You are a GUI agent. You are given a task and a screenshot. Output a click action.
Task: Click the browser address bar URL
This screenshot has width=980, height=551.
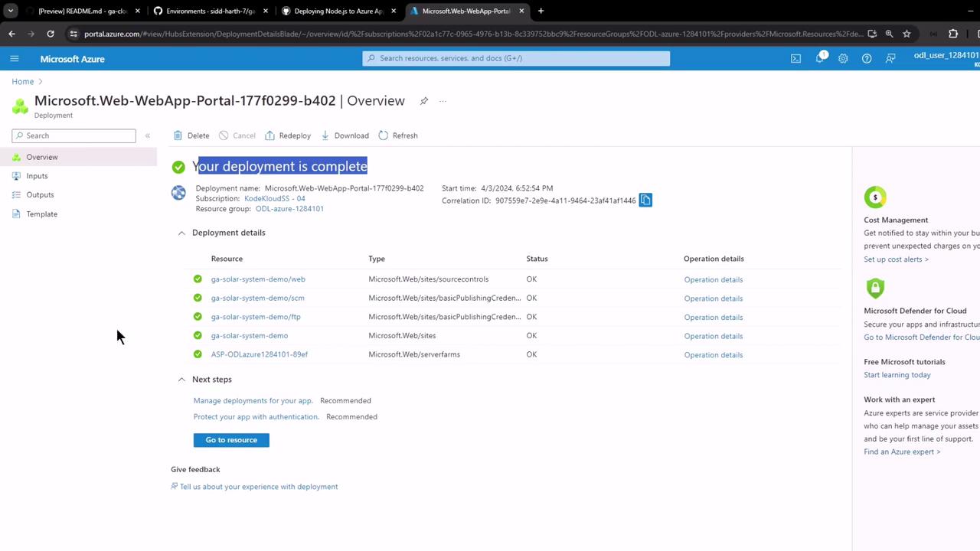pyautogui.click(x=475, y=34)
